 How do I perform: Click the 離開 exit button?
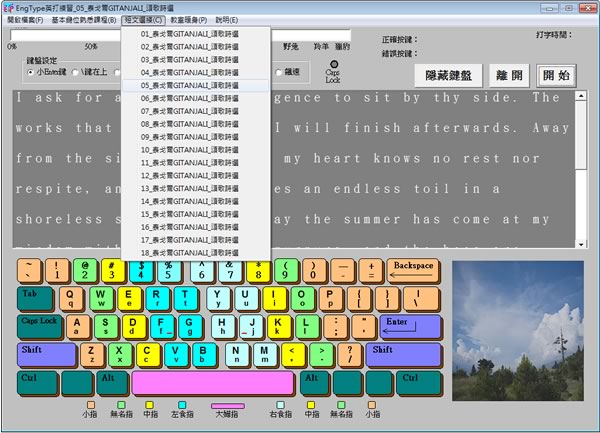507,76
